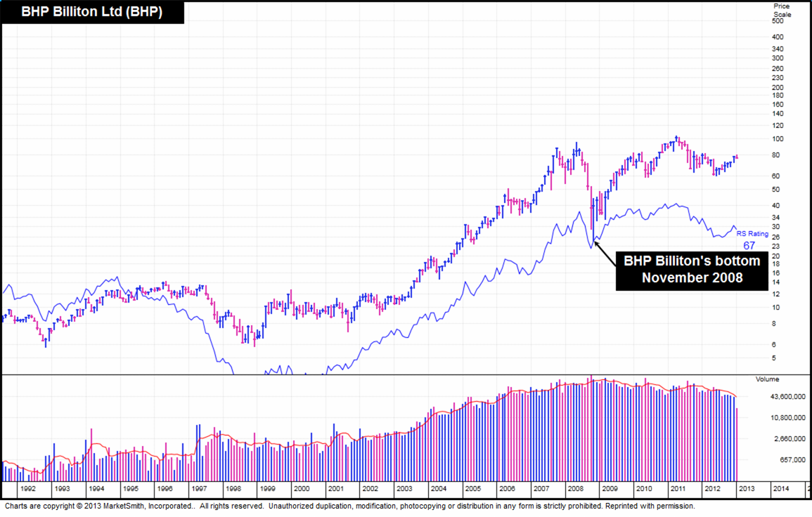Image resolution: width=812 pixels, height=517 pixels.
Task: Select the 2000 year label on the axis
Action: click(x=302, y=488)
